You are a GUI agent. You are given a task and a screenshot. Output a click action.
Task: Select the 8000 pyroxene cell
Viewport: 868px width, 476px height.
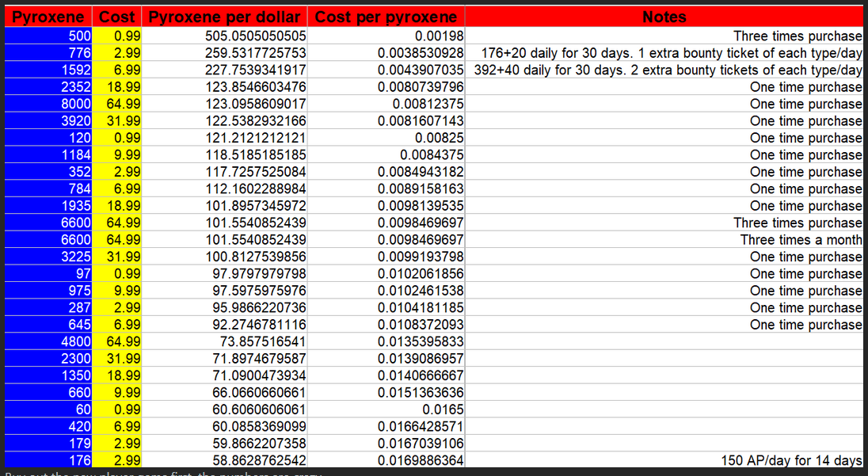[x=48, y=104]
